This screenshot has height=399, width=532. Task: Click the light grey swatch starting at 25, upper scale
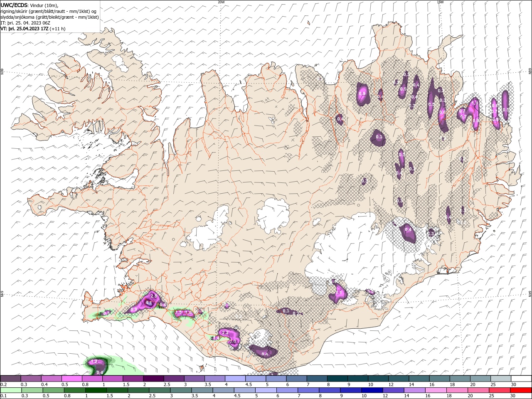tap(501, 379)
